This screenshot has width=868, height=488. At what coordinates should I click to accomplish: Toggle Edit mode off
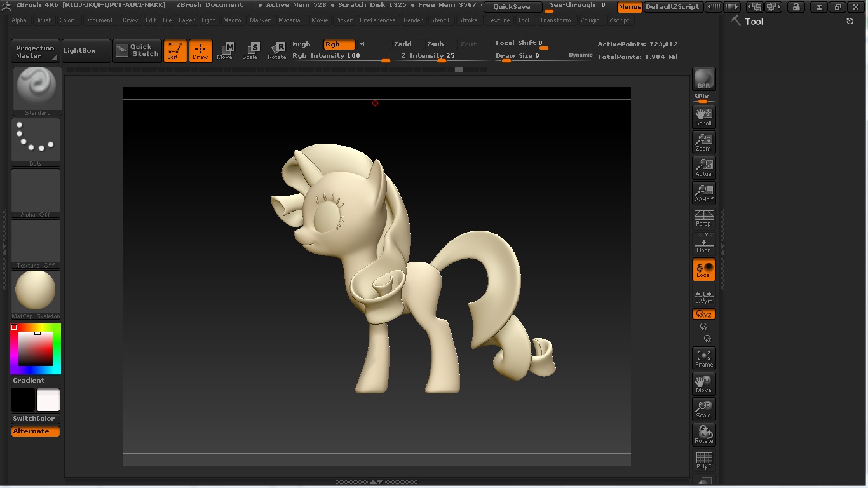click(x=175, y=51)
